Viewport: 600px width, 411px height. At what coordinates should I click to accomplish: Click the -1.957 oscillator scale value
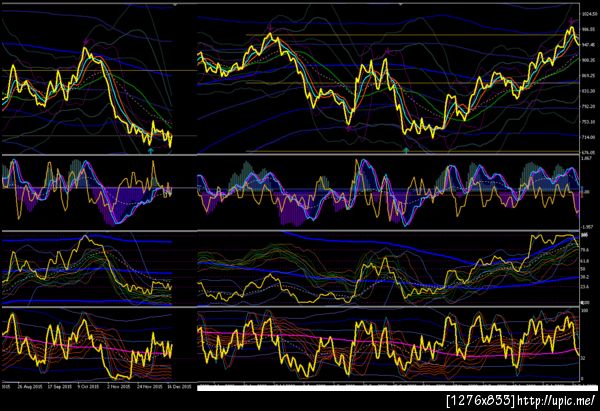587,227
